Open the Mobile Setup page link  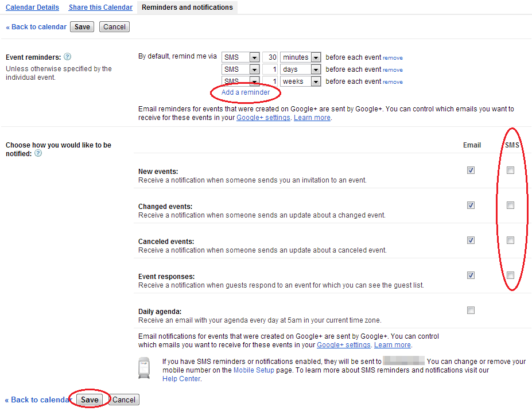[255, 370]
